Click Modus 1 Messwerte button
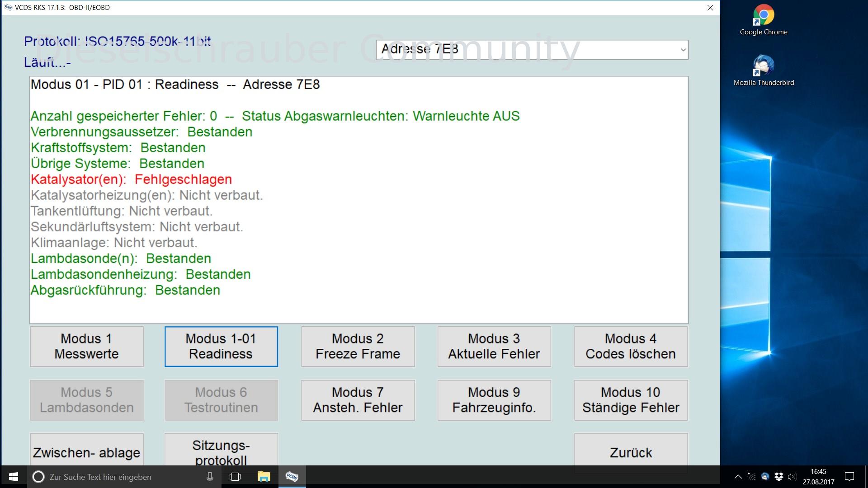 click(x=85, y=346)
